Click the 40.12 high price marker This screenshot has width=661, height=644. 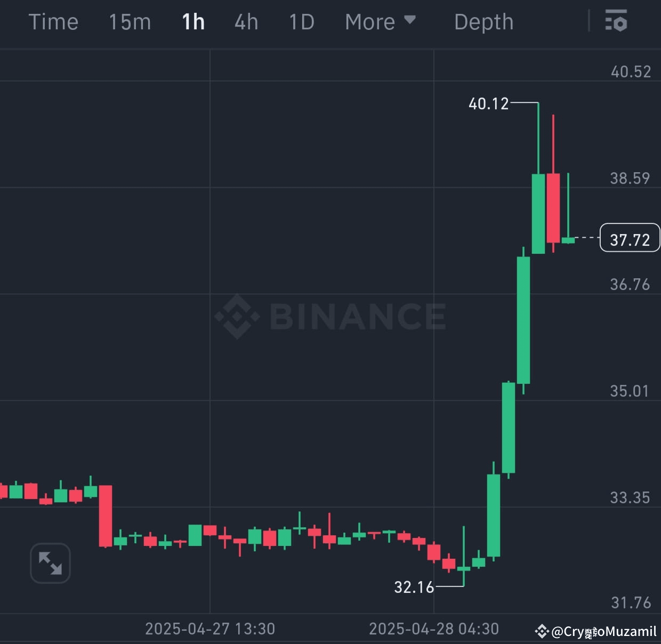488,103
